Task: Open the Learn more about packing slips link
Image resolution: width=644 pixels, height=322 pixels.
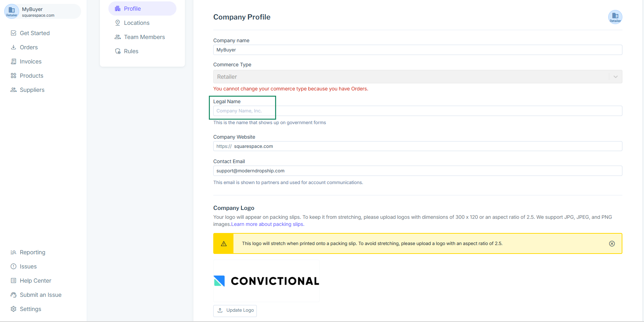Action: pos(267,224)
